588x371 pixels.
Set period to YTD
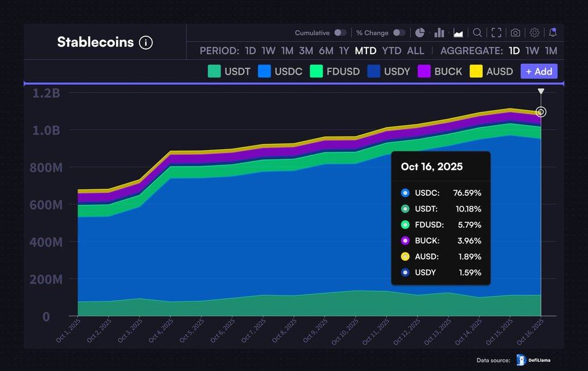391,51
